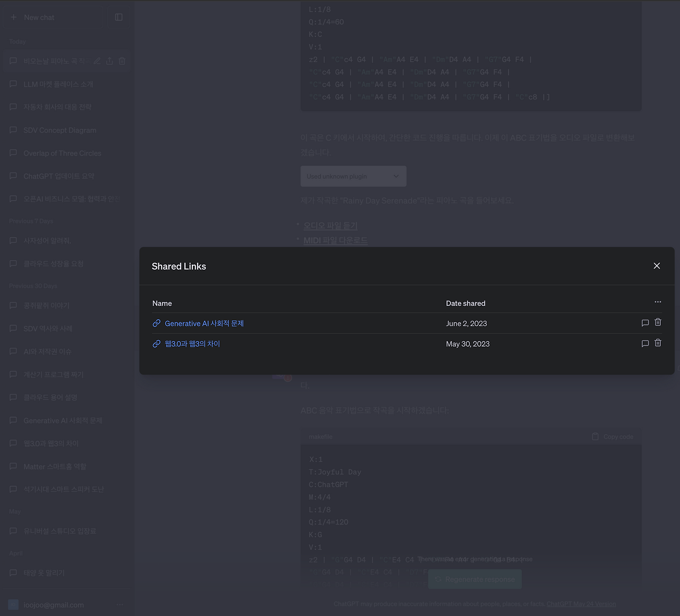The image size is (680, 616).
Task: Rename the 비오는날 피아노 곡 chat with the pencil icon
Action: 97,61
